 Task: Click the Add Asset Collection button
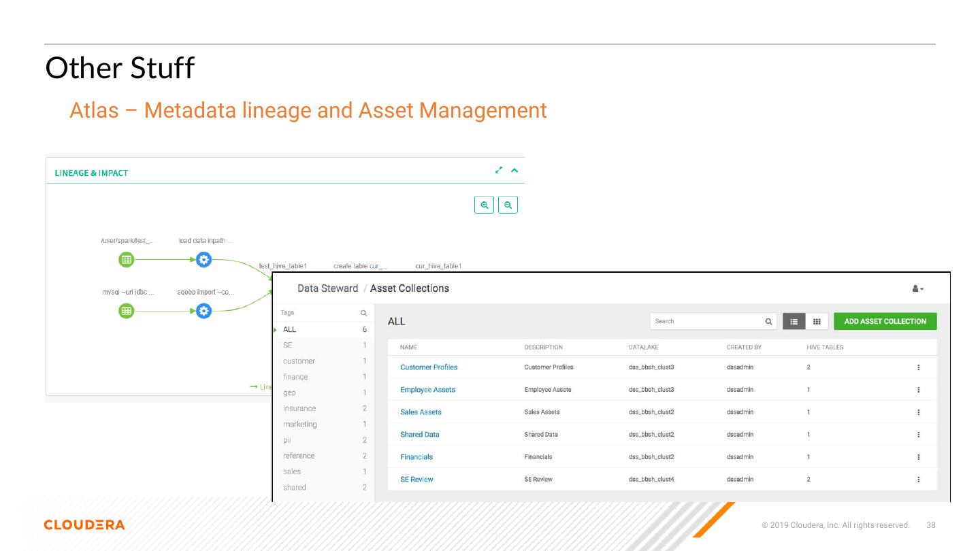tap(885, 322)
